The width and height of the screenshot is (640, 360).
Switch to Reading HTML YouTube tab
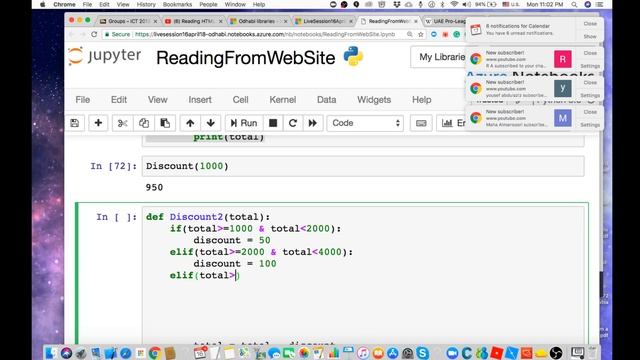(x=193, y=21)
